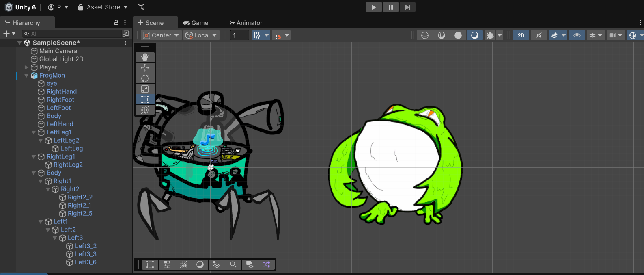
Task: Click the Step frame button
Action: [x=407, y=7]
